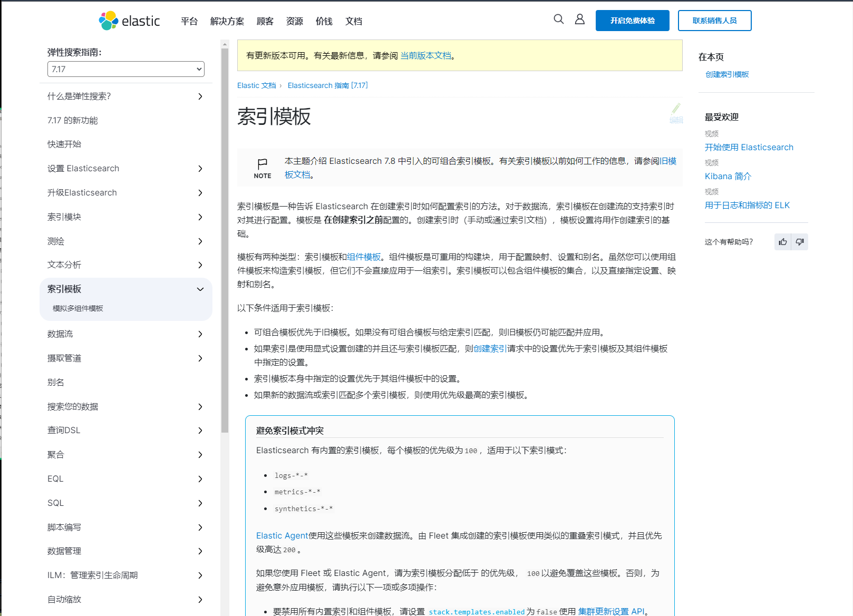
Task: Expand the 设置 Elasticsearch chevron
Action: click(200, 169)
